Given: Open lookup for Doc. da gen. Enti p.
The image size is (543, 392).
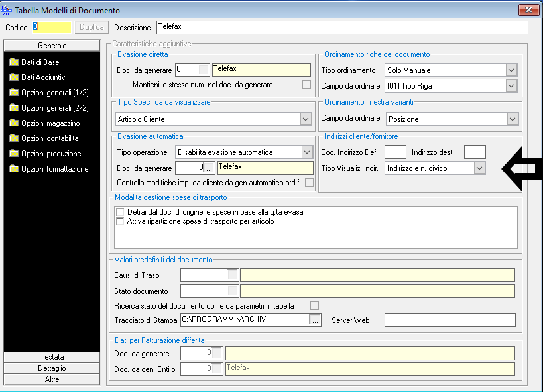Looking at the screenshot, I should (x=217, y=369).
